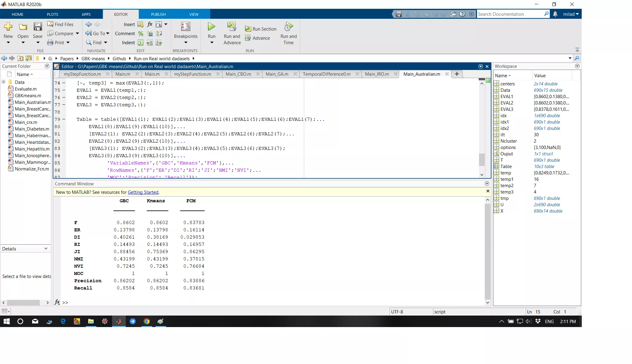
Task: Open Chrome from the taskbar
Action: tap(147, 321)
